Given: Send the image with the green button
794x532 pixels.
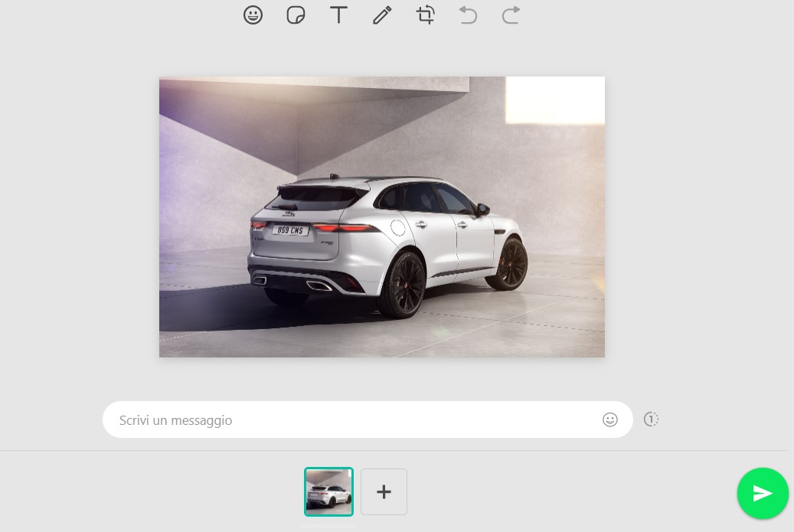Looking at the screenshot, I should tap(763, 494).
